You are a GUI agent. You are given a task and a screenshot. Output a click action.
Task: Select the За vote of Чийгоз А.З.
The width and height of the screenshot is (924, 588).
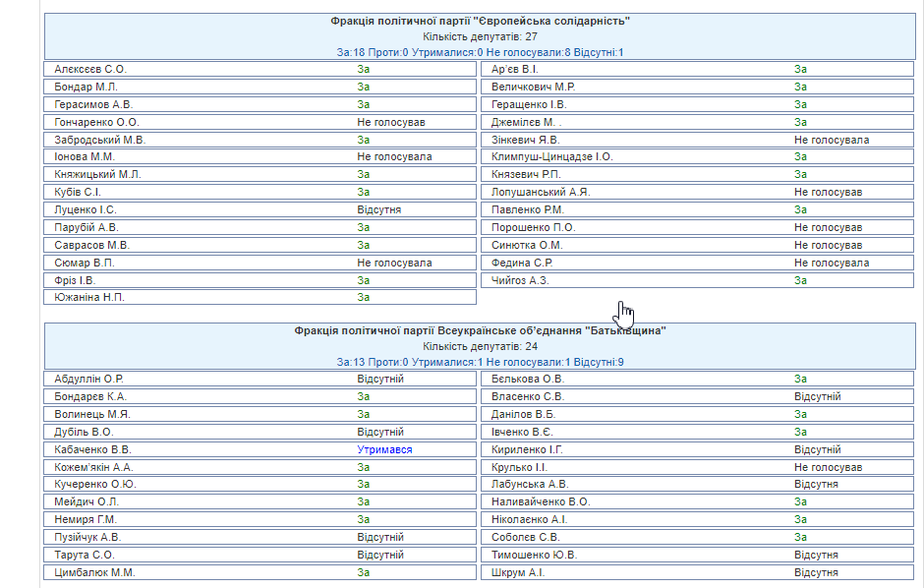tap(800, 280)
